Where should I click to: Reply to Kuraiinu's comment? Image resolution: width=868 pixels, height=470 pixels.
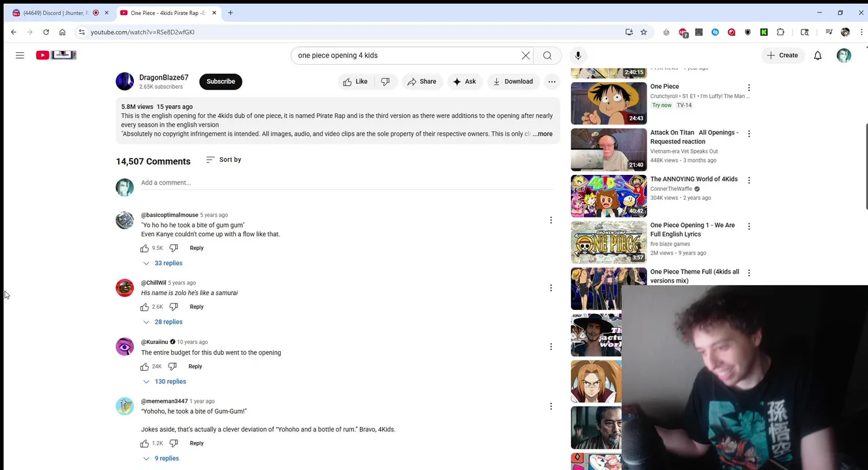(x=195, y=367)
